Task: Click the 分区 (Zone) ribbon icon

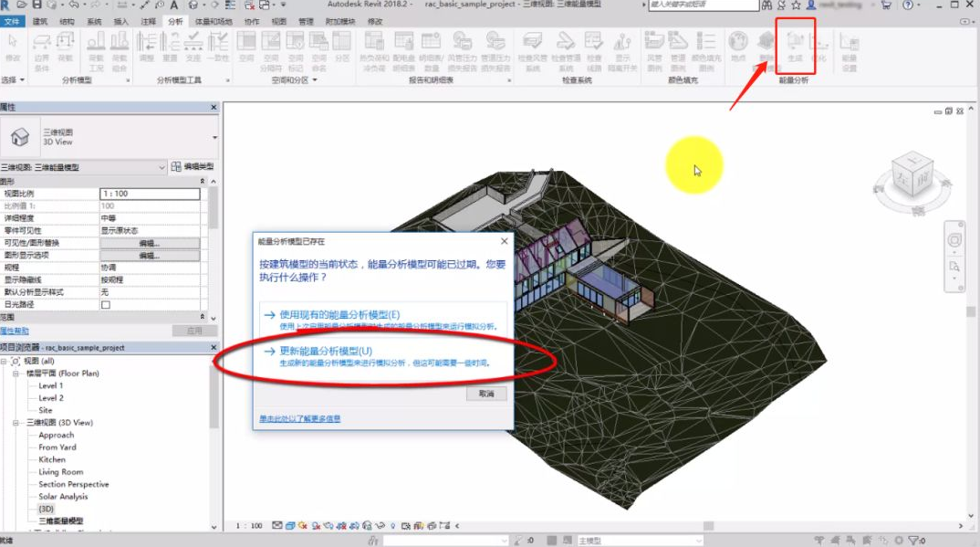Action: (x=342, y=47)
